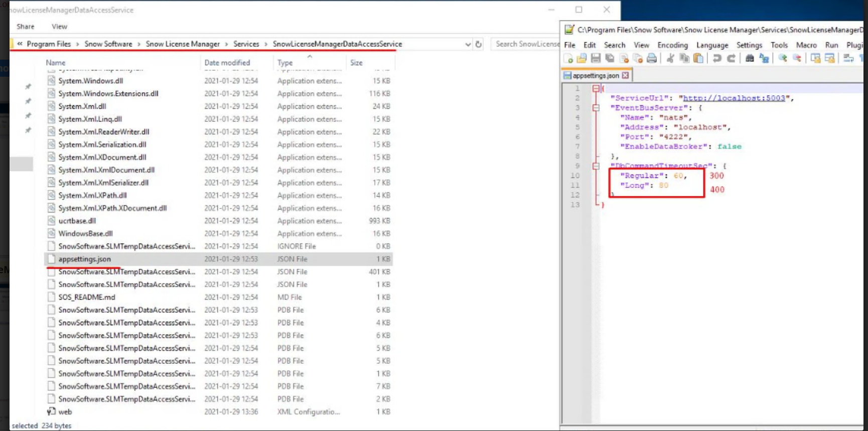The width and height of the screenshot is (868, 431).
Task: Sort files by Size column
Action: 356,63
